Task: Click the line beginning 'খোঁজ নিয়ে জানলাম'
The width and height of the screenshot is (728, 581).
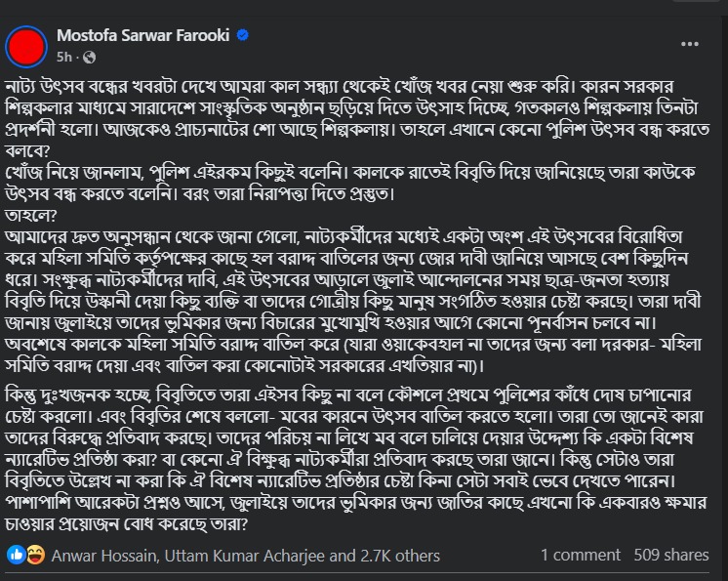Action: 350,173
